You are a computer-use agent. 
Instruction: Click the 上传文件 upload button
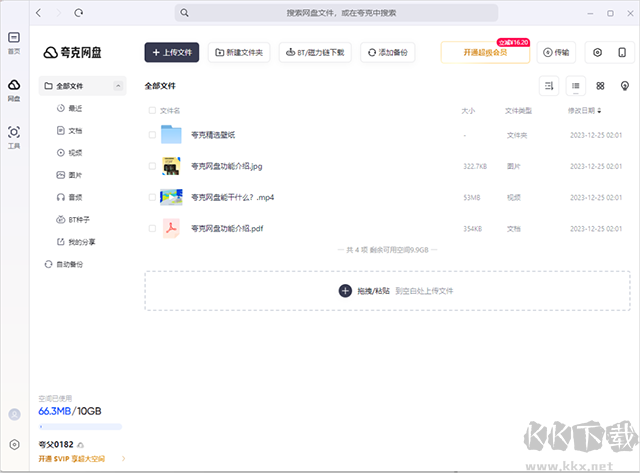click(x=172, y=52)
